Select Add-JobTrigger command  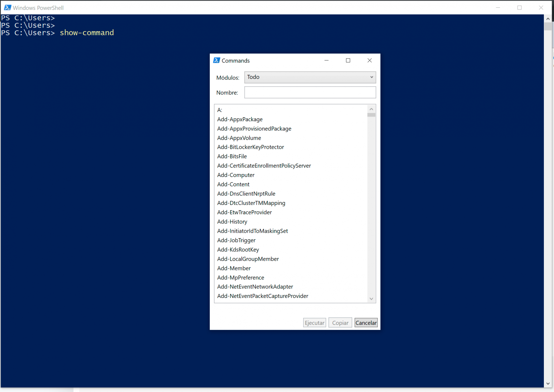pos(236,241)
